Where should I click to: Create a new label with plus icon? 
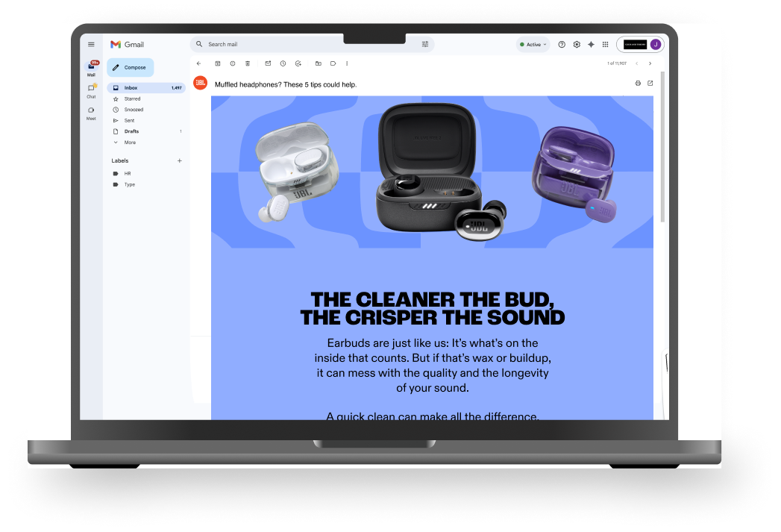coord(179,161)
